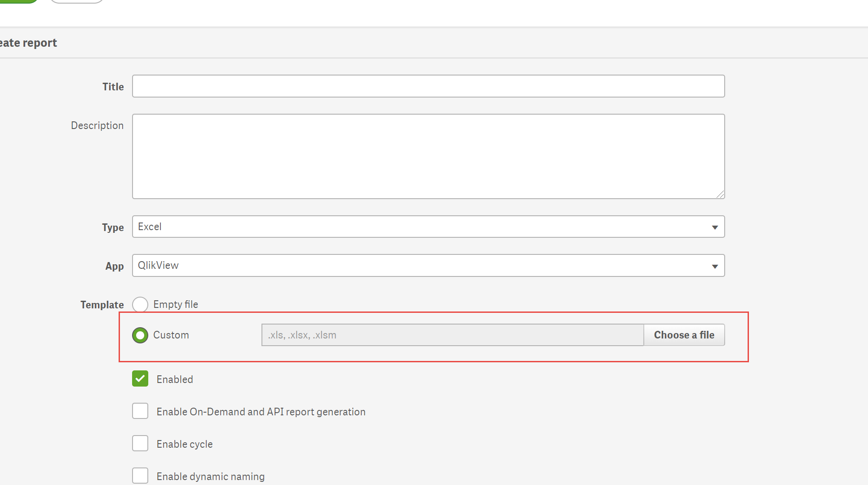868x485 pixels.
Task: Select the Empty file template option
Action: 140,304
